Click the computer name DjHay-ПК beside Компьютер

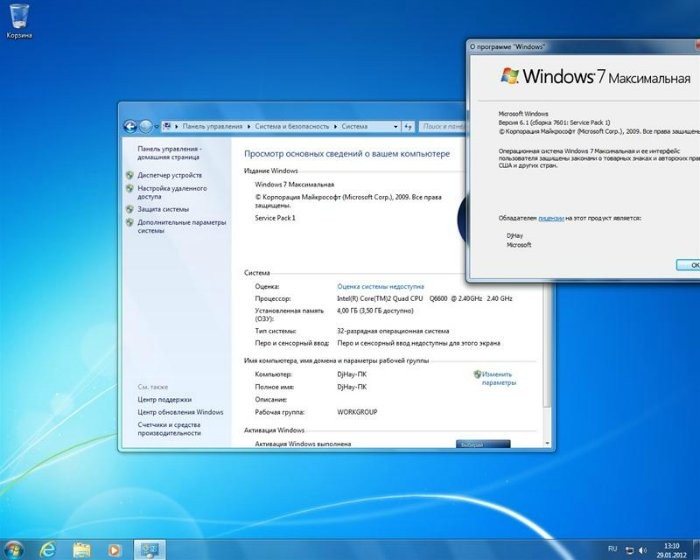click(352, 374)
